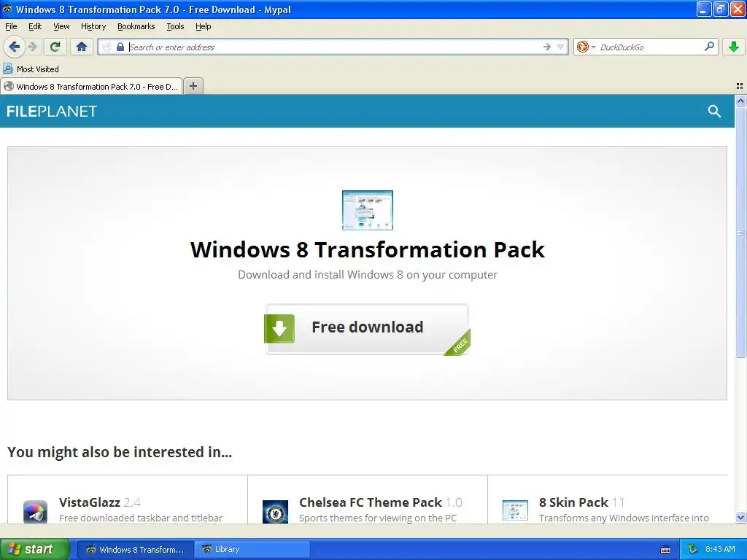
Task: Click the green download arrow on button
Action: [279, 328]
